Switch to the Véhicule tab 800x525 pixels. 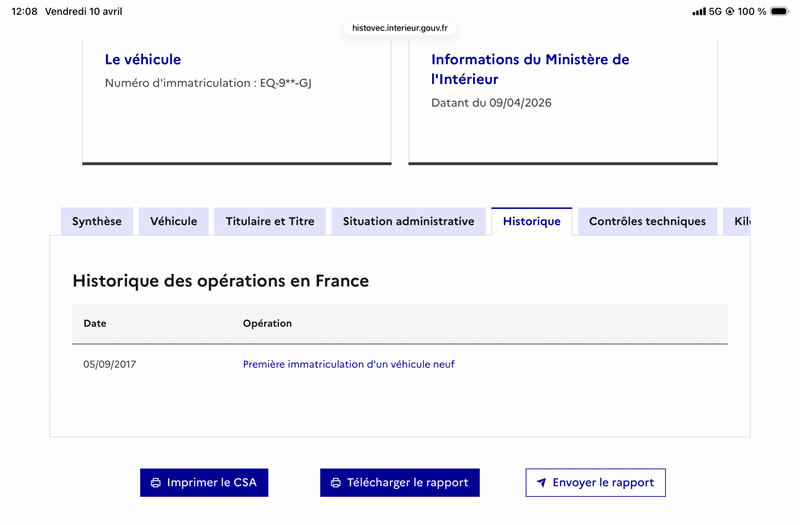coord(173,221)
